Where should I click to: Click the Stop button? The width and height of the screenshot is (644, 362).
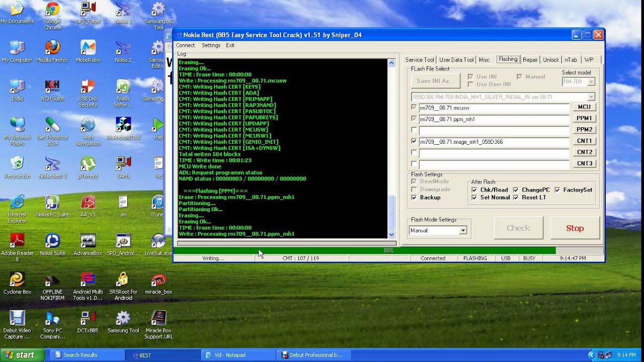(575, 228)
